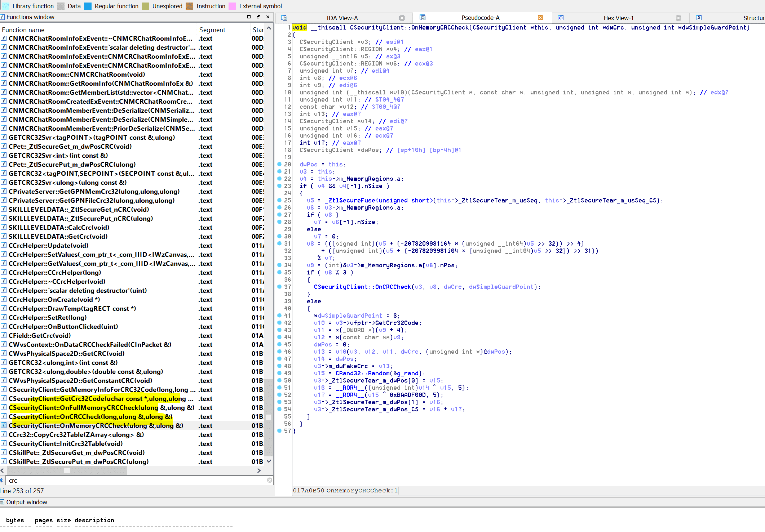Clear the crc filter text
This screenshot has width=765, height=532.
269,480
